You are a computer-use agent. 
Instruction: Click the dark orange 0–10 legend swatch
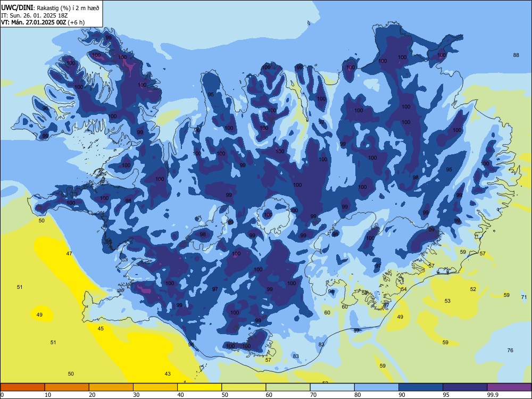(22, 387)
